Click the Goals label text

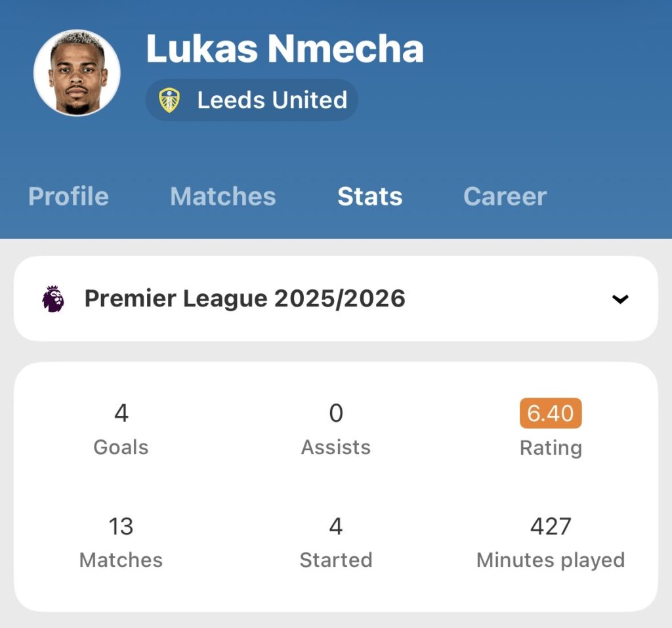pyautogui.click(x=121, y=448)
